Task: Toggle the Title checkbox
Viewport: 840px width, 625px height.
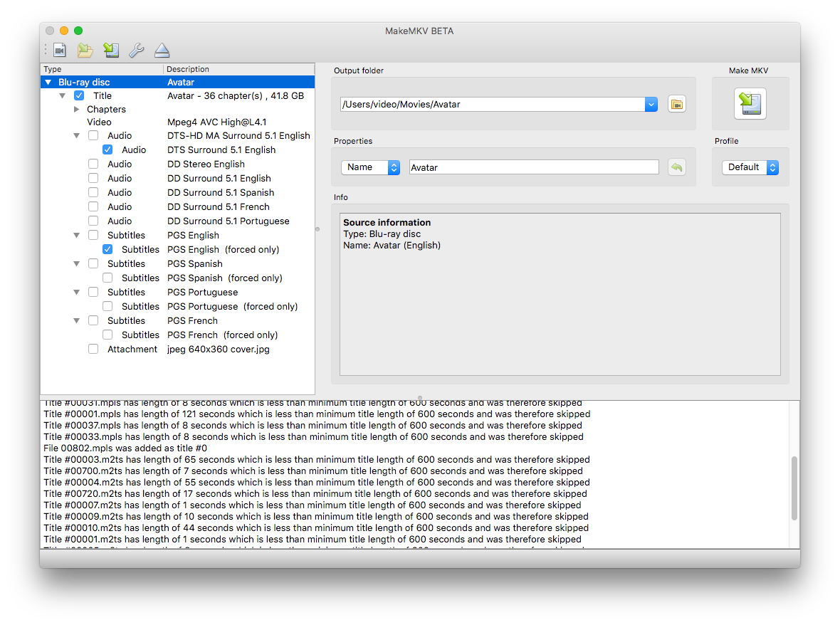Action: pyautogui.click(x=79, y=95)
